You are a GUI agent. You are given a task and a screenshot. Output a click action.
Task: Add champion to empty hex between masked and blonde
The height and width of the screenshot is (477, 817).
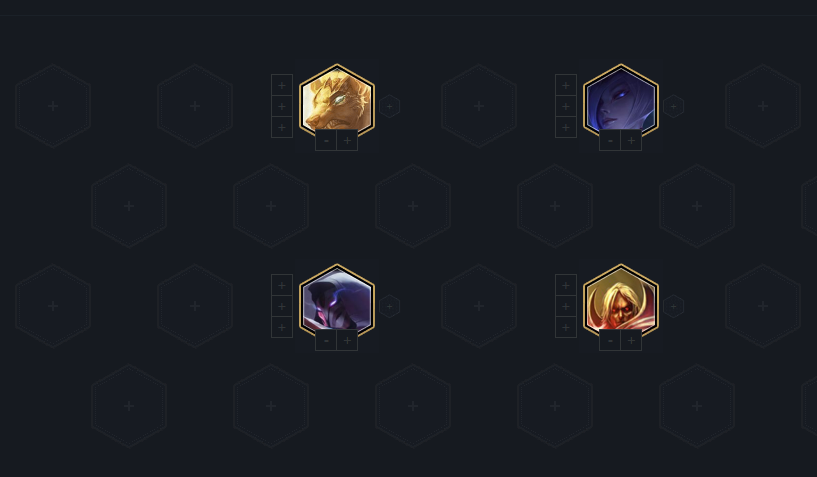(x=479, y=306)
